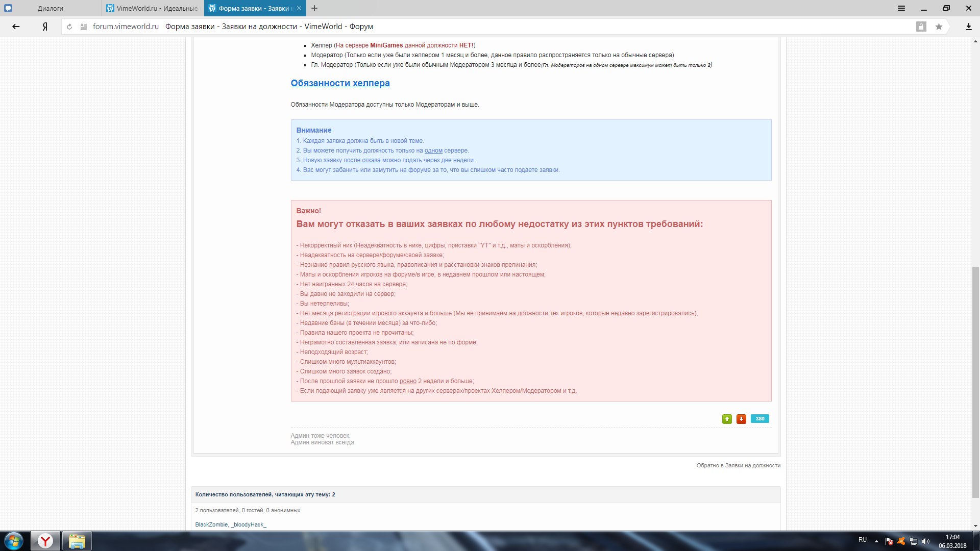The image size is (980, 551).
Task: Click the 380 rating badge
Action: click(759, 419)
